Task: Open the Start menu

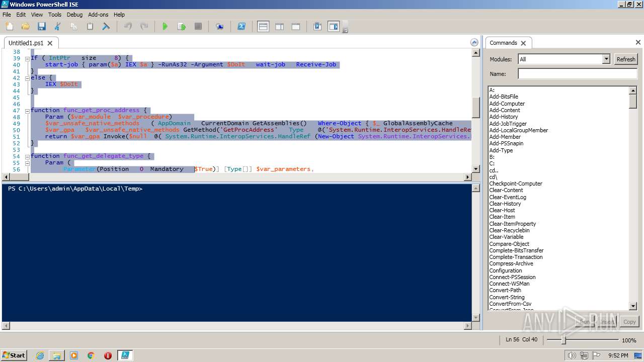Action: 14,355
